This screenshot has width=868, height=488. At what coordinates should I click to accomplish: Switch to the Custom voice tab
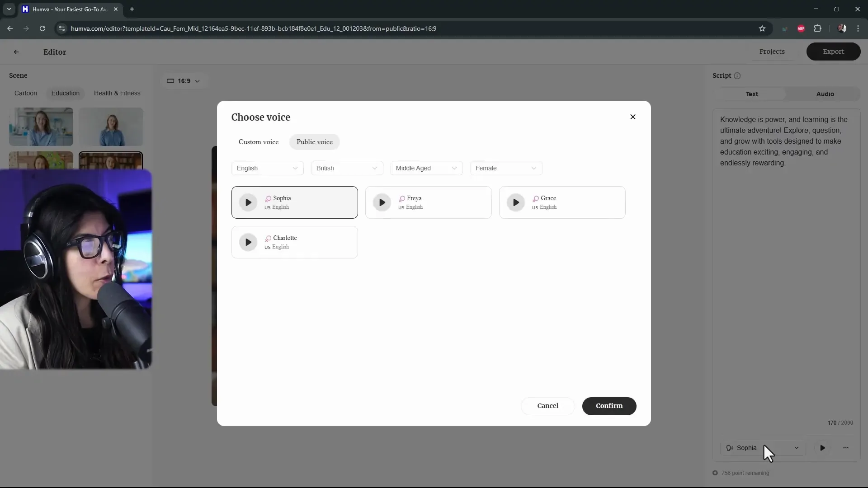click(259, 142)
